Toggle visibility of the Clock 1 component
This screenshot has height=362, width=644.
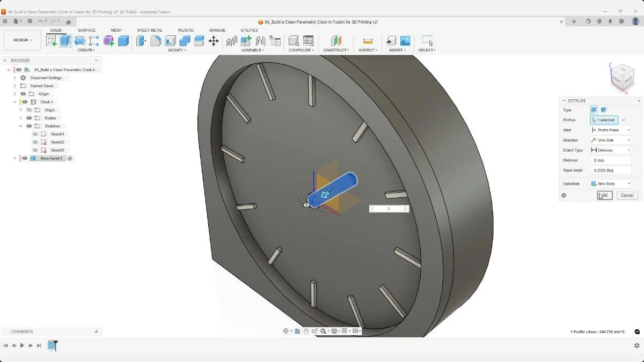point(24,102)
